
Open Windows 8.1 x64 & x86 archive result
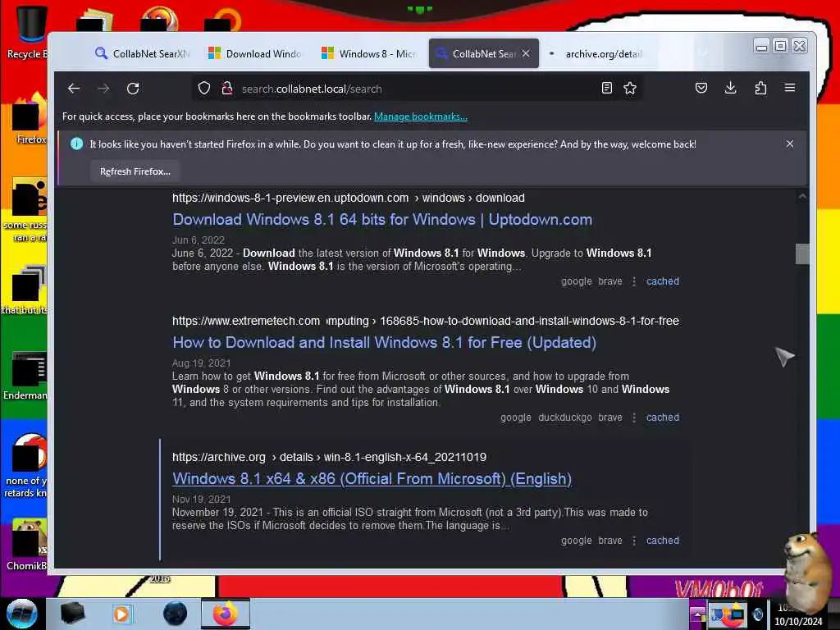point(372,479)
